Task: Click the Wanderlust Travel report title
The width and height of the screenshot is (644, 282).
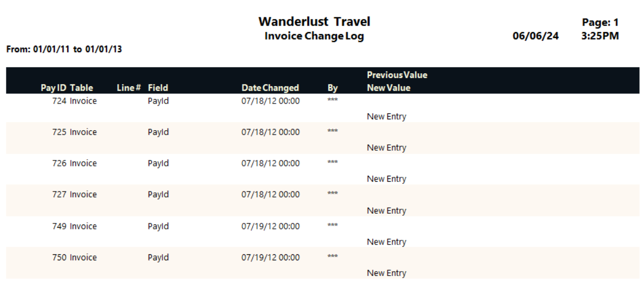Action: [x=314, y=21]
